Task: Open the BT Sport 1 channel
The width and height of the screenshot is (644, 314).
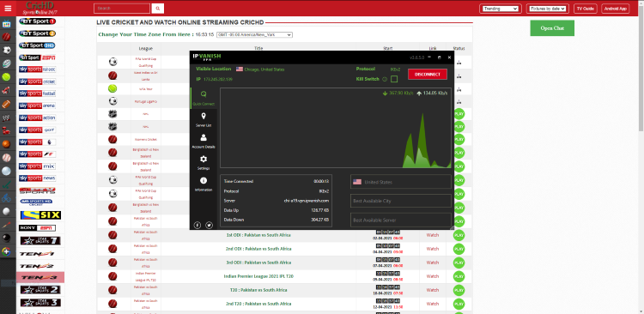Action: click(38, 21)
